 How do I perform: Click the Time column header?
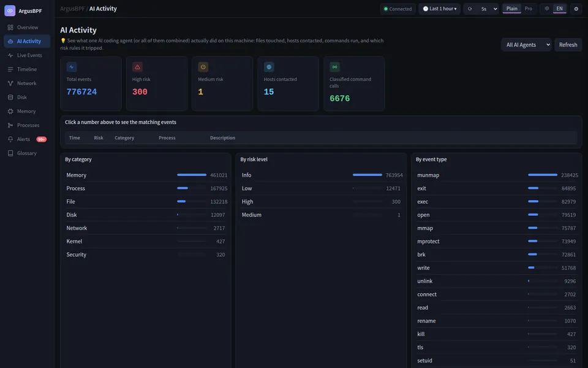[74, 138]
